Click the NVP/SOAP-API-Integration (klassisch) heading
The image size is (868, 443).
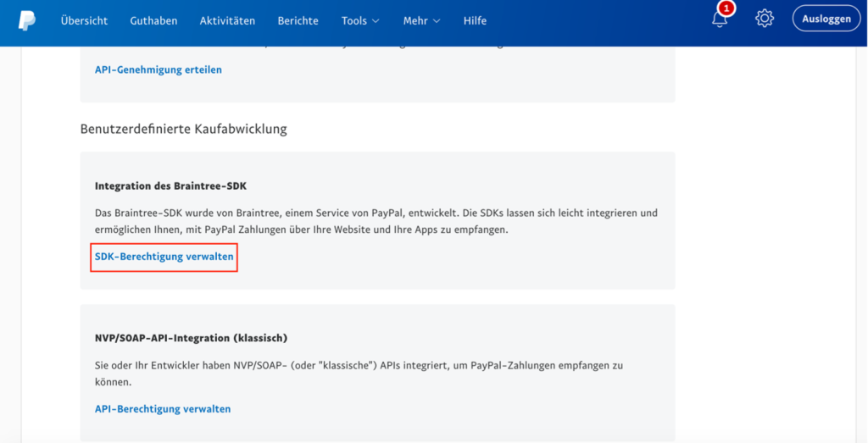point(191,337)
